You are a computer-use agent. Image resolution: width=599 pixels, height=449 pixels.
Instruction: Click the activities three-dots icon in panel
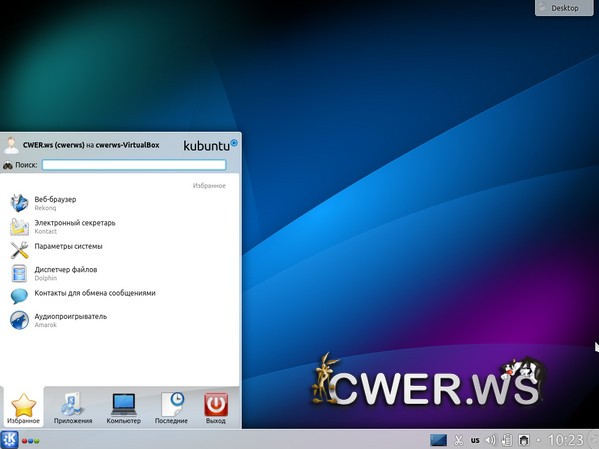click(31, 441)
